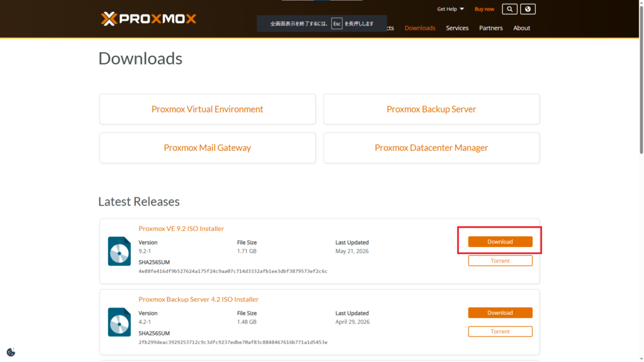Screen dimensions: 644x362
Task: Open the search icon button
Action: click(509, 9)
